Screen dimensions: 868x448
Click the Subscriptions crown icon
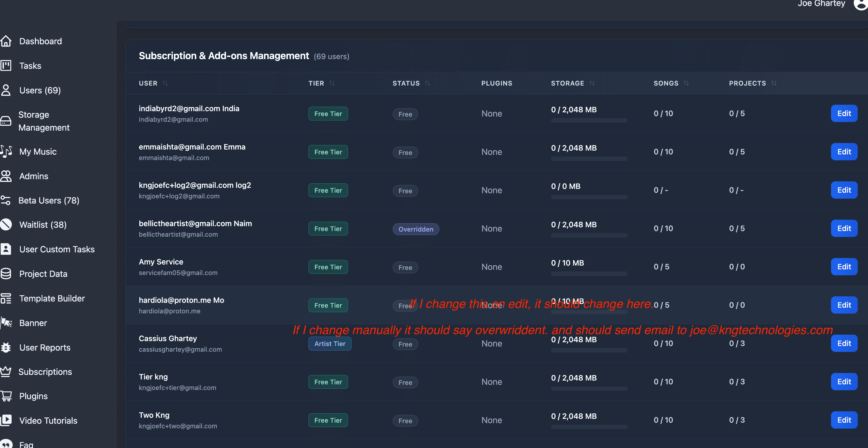coord(6,372)
